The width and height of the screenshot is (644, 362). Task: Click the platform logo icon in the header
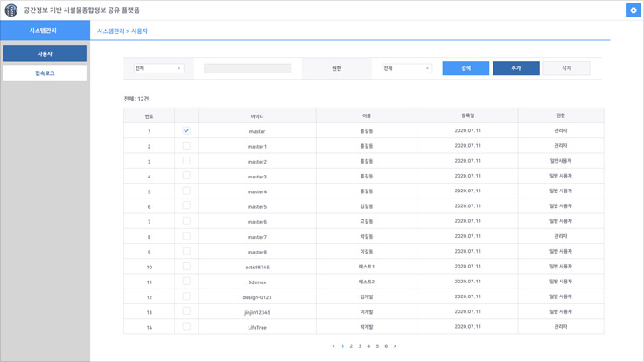coord(11,10)
